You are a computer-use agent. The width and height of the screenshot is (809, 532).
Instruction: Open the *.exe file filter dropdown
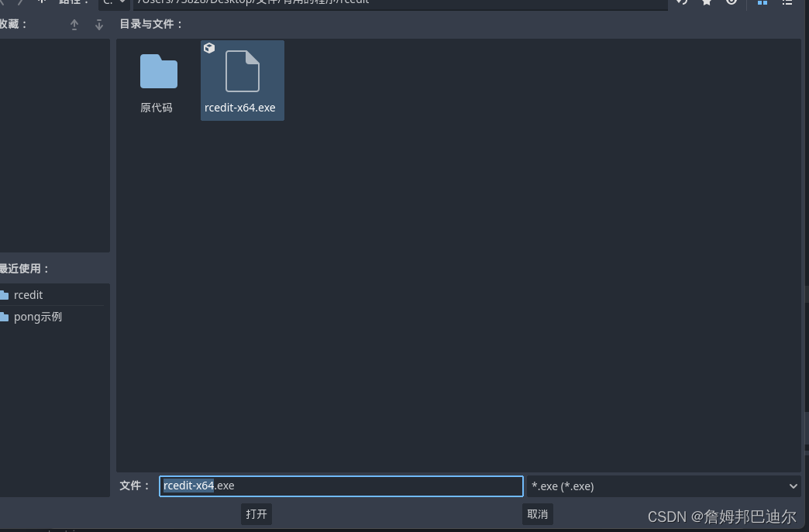tap(663, 486)
